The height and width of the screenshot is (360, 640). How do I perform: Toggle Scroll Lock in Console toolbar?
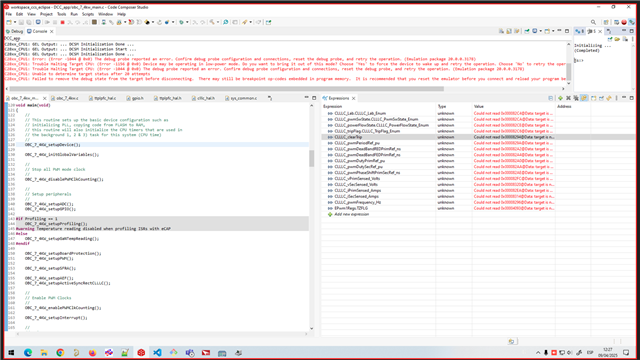tap(509, 31)
